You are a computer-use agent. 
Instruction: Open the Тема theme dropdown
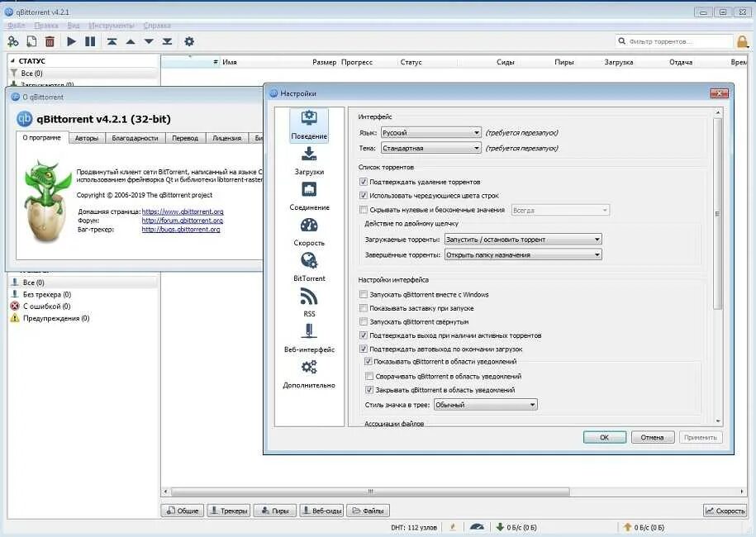point(431,148)
